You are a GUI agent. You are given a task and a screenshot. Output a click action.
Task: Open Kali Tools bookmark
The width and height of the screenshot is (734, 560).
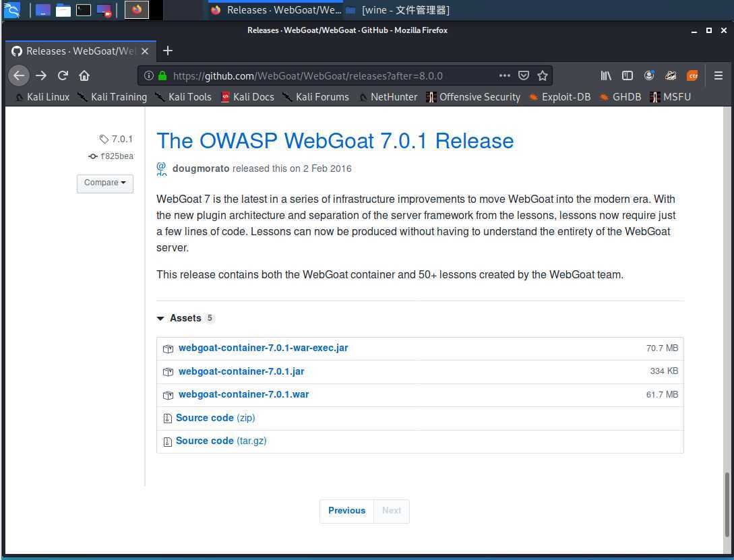(x=183, y=97)
